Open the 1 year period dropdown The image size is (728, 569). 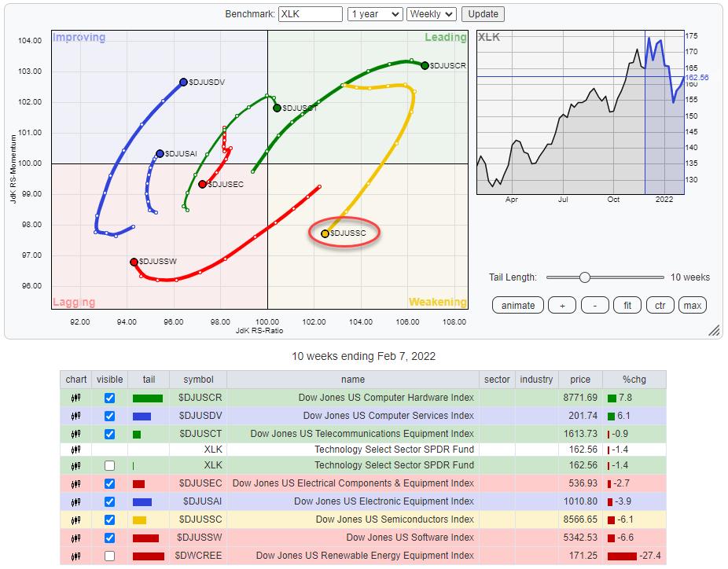[375, 14]
